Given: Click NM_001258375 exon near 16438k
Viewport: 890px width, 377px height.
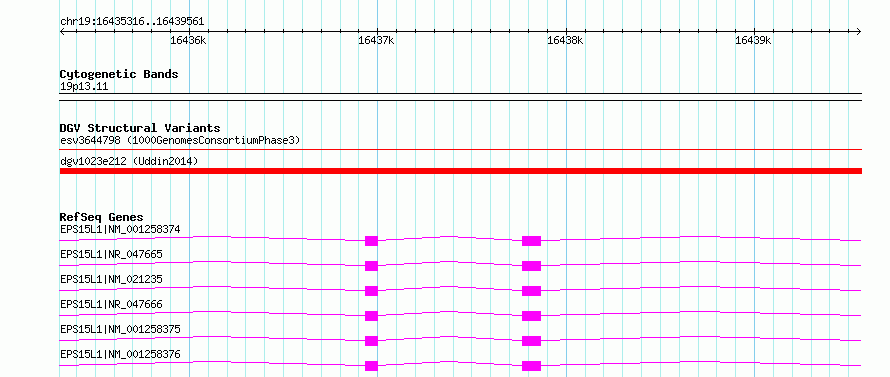Looking at the screenshot, I should coord(531,341).
